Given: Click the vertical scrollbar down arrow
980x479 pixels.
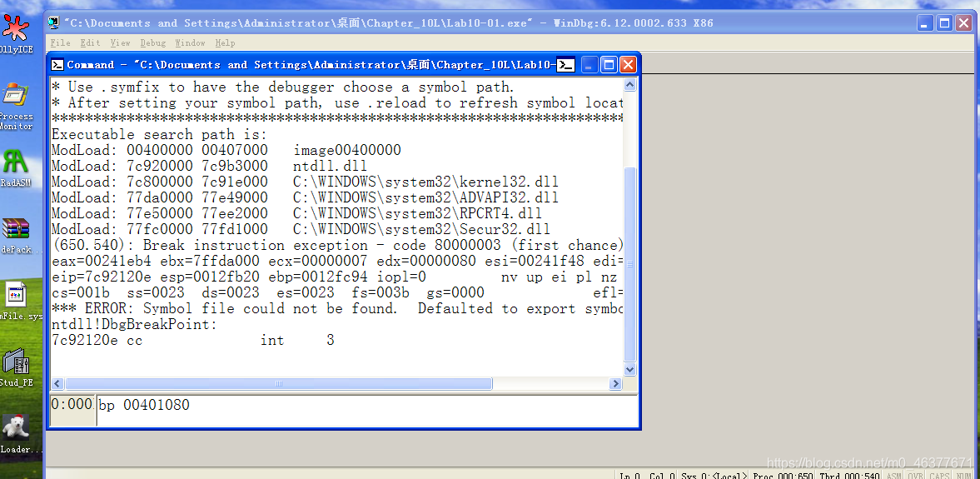Looking at the screenshot, I should point(629,370).
